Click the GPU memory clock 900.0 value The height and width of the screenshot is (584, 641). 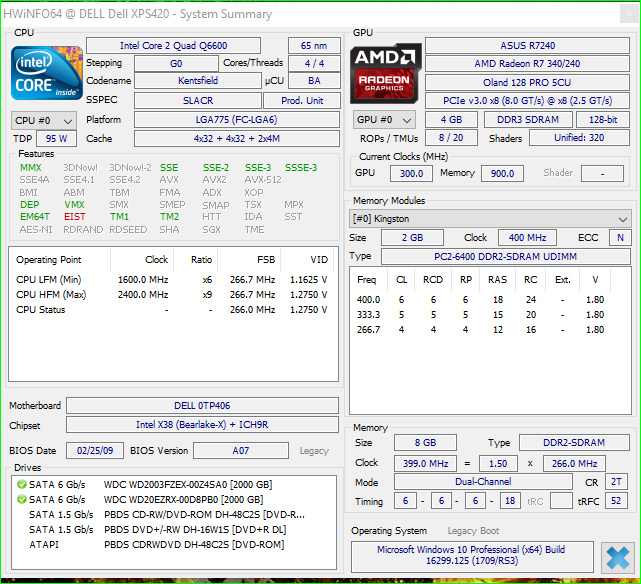[x=502, y=174]
